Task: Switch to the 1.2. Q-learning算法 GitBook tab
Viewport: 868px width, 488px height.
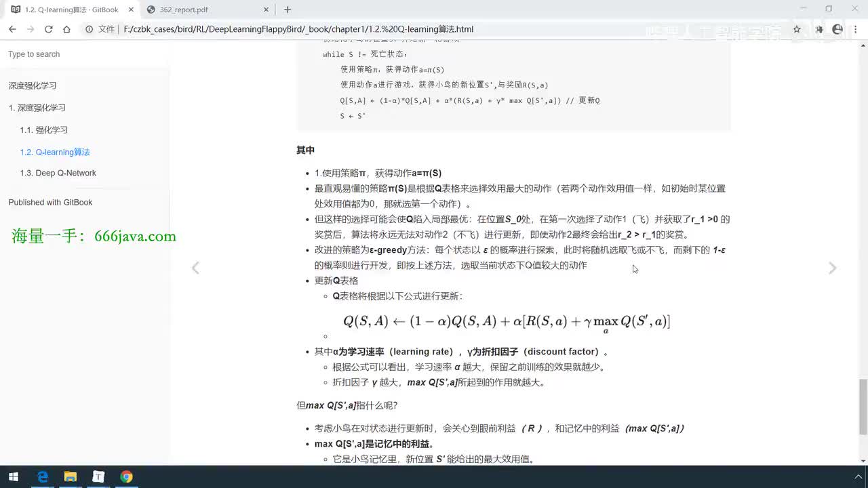Action: [x=71, y=9]
